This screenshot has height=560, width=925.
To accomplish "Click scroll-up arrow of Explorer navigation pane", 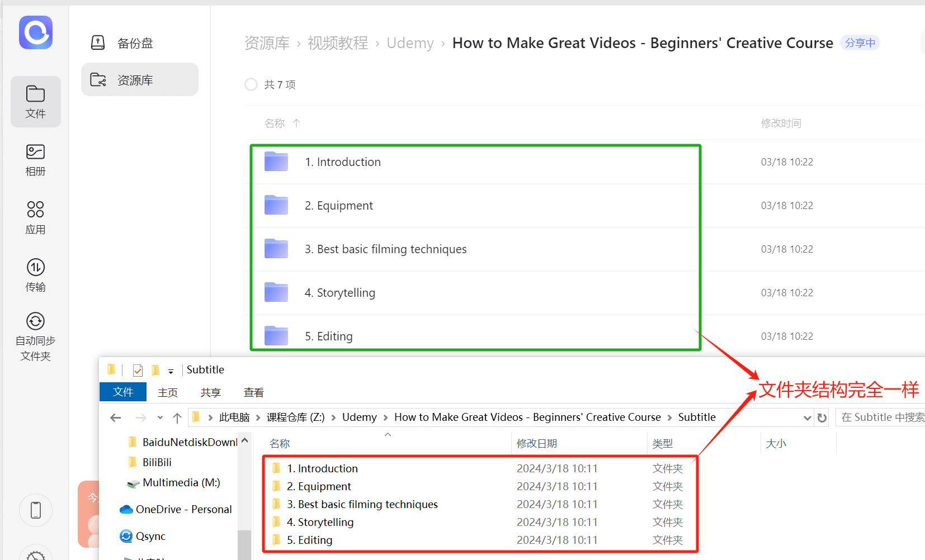I will click(244, 440).
